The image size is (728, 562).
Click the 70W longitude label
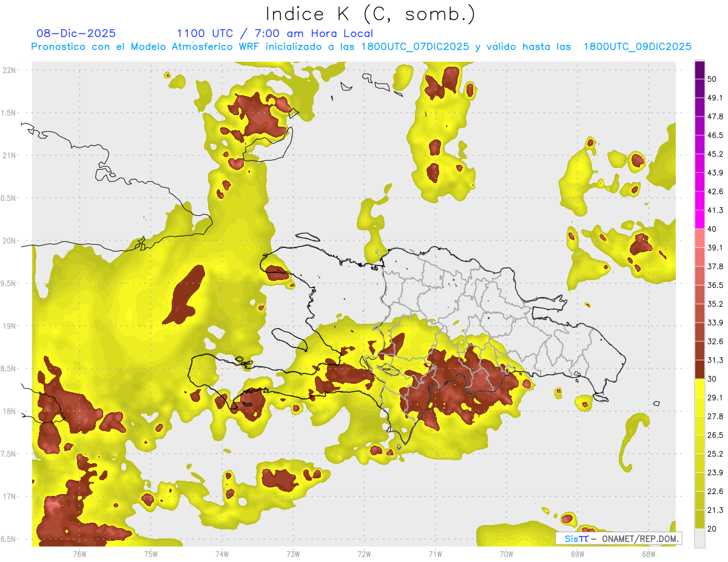(x=507, y=554)
